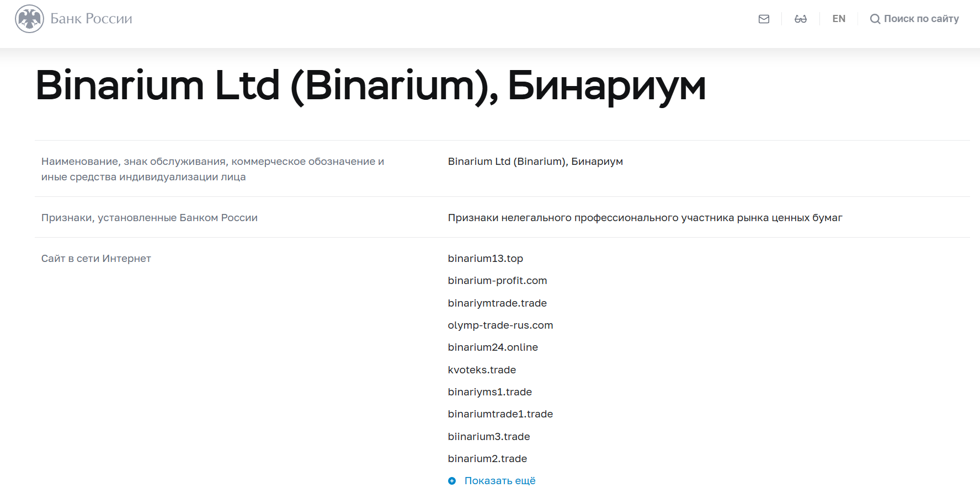Select the binariyms1.trade entry

click(490, 392)
